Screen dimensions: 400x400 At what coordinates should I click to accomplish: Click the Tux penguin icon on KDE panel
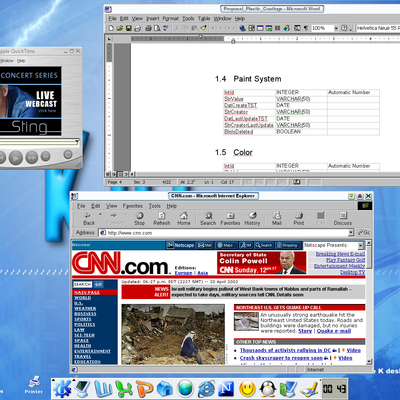coord(267,389)
